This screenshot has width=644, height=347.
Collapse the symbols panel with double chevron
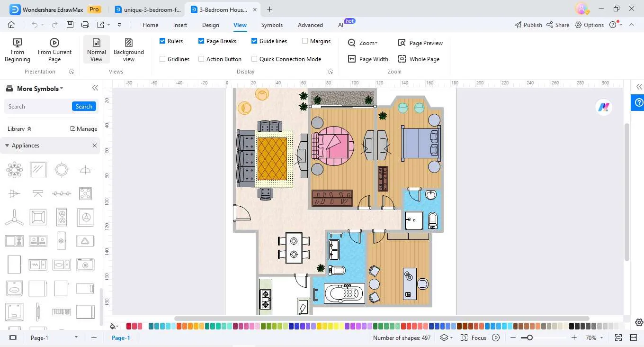pyautogui.click(x=95, y=88)
